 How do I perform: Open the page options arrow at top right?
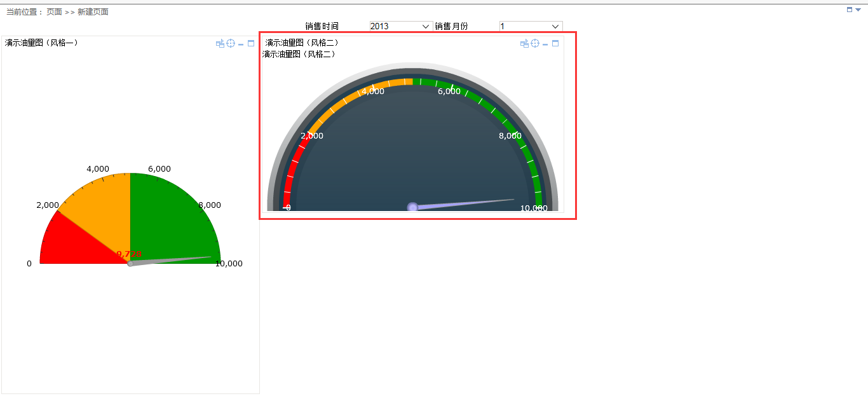pyautogui.click(x=858, y=10)
